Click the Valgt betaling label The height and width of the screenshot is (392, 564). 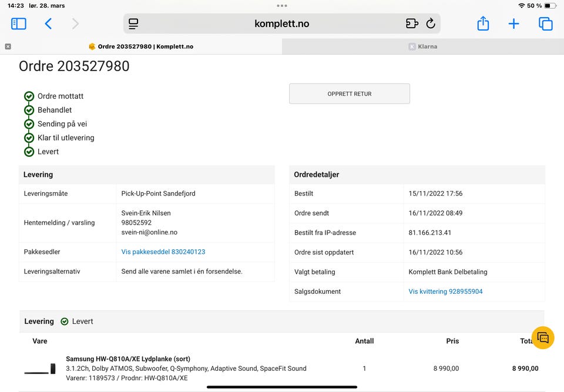pos(315,272)
